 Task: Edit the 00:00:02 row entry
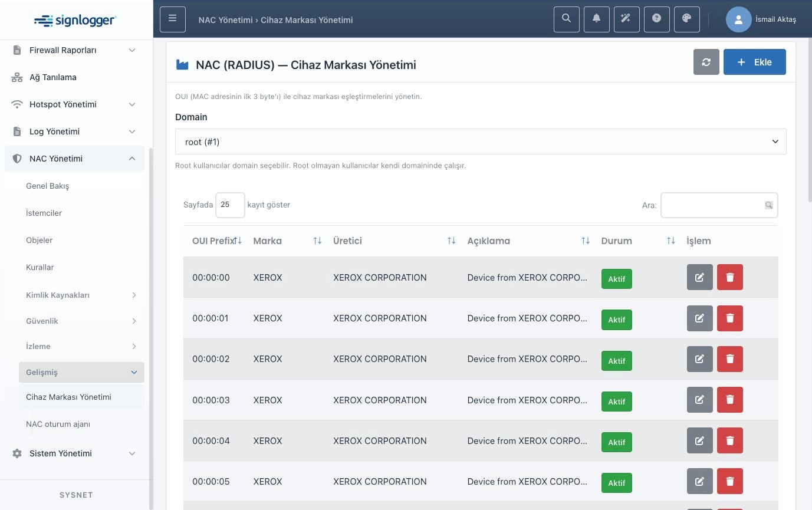tap(700, 359)
